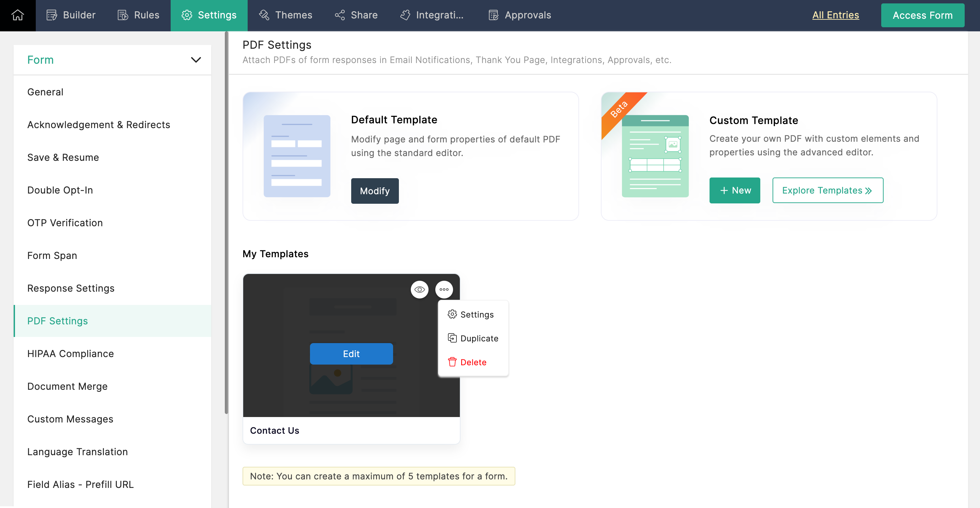Viewport: 980px width, 508px height.
Task: Click the Modify button for Default Template
Action: point(374,191)
